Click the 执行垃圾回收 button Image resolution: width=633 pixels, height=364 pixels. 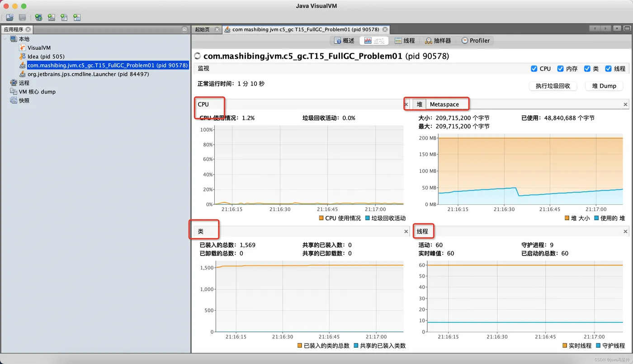pos(553,86)
